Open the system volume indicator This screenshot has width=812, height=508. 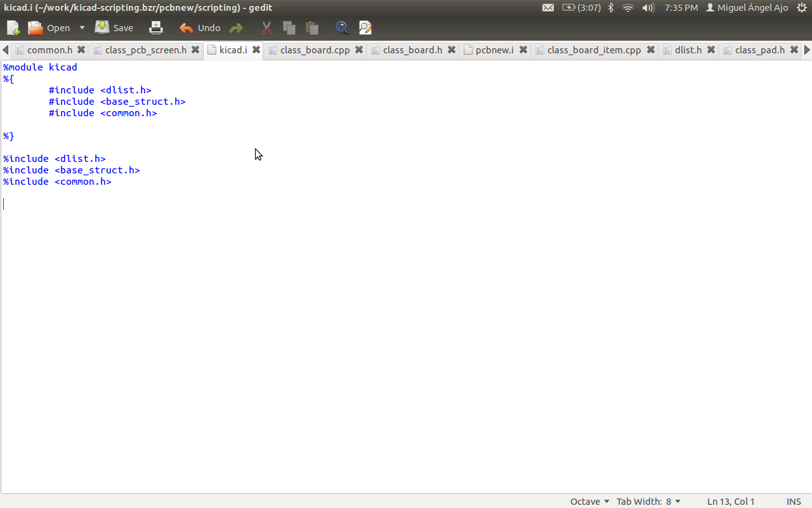(x=648, y=8)
